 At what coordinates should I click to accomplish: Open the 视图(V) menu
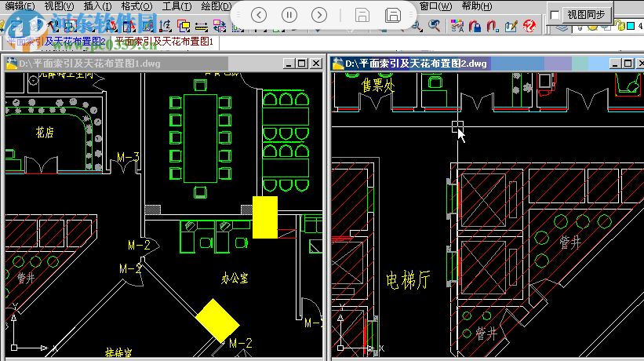coord(59,6)
